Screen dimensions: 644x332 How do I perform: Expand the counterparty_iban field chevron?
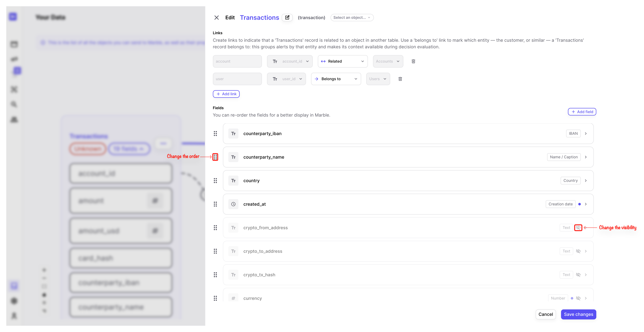(586, 134)
